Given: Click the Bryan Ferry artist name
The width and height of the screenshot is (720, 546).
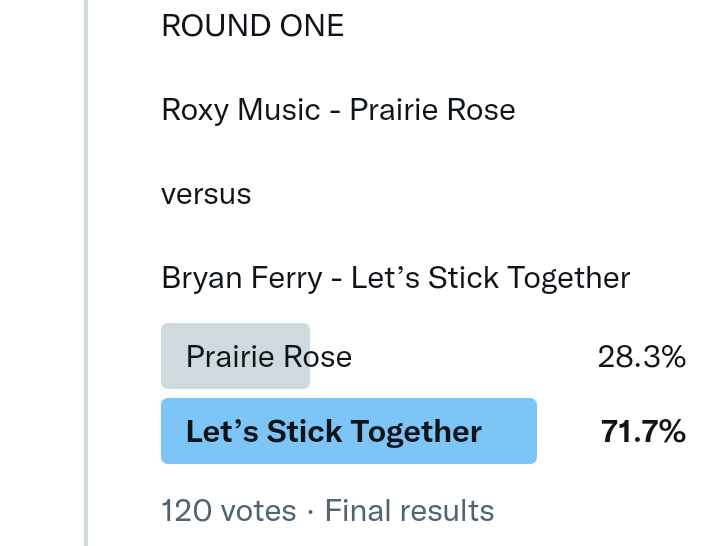Looking at the screenshot, I should 241,277.
